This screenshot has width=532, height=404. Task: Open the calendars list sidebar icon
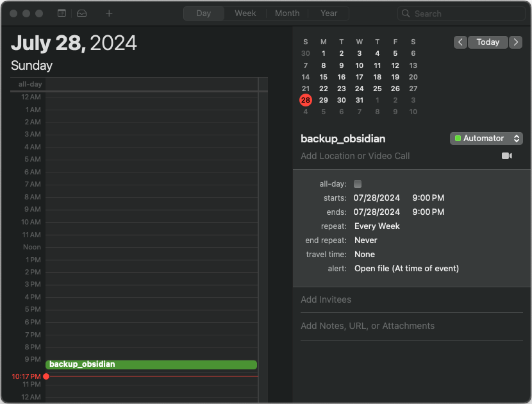click(62, 13)
